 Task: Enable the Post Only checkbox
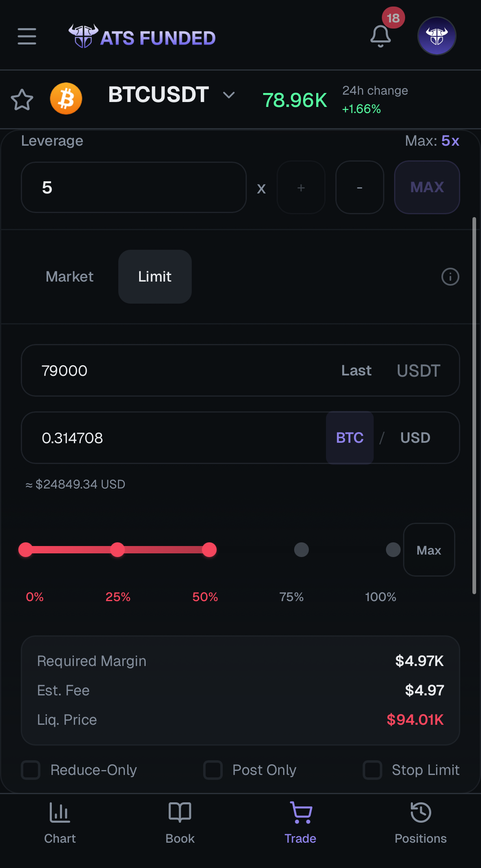[x=213, y=770]
